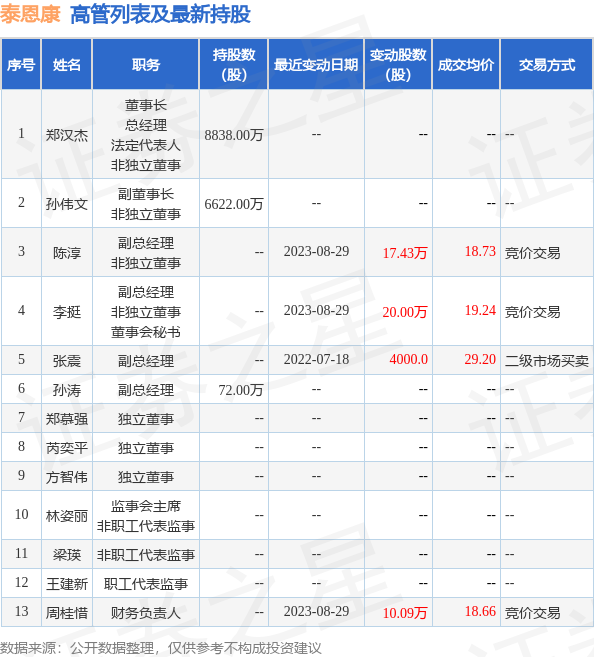Click the 二级市场买卖 transaction type

pyautogui.click(x=547, y=361)
